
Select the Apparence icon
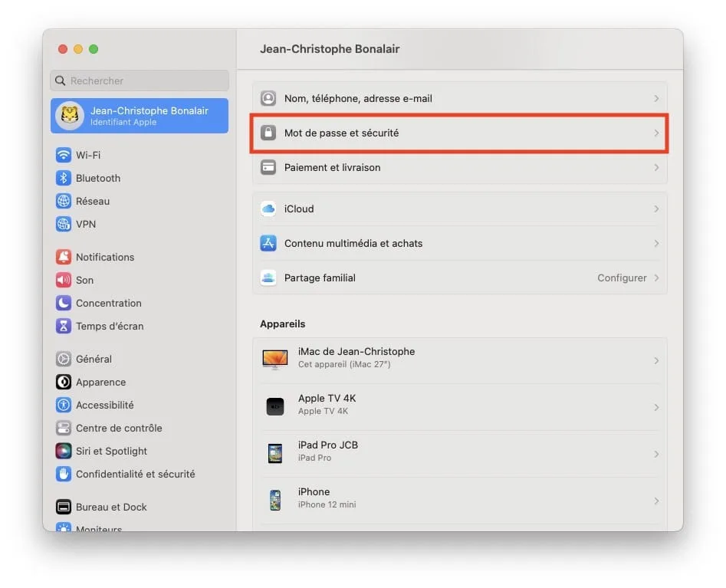[x=64, y=382]
